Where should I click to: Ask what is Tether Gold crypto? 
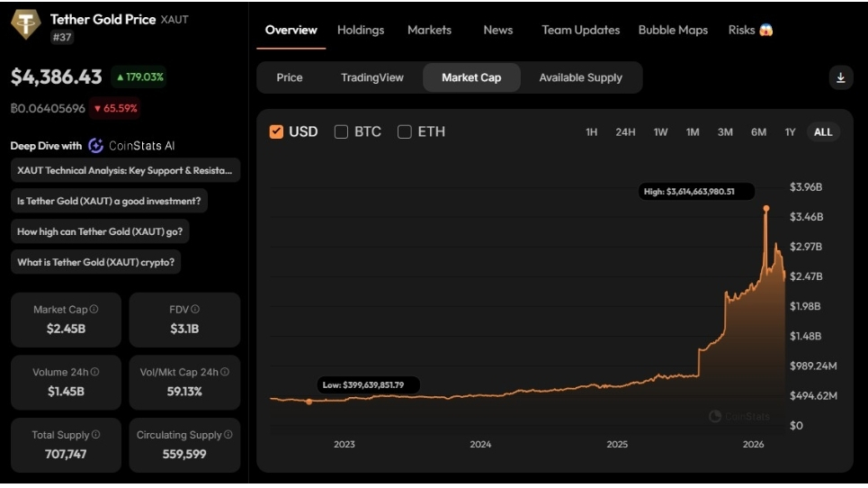point(95,262)
